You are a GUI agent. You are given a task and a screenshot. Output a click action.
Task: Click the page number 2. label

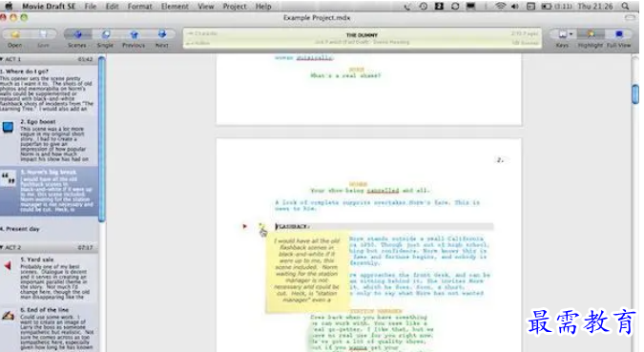(x=500, y=159)
